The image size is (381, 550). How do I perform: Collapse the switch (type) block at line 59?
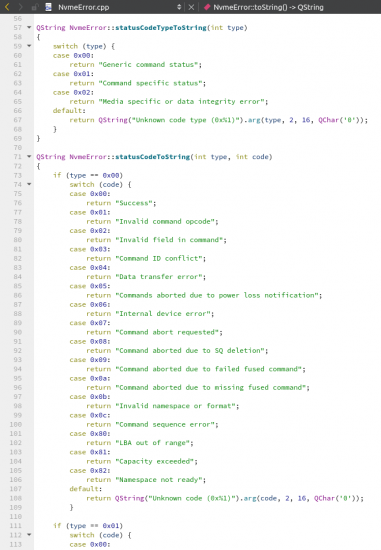pos(29,46)
